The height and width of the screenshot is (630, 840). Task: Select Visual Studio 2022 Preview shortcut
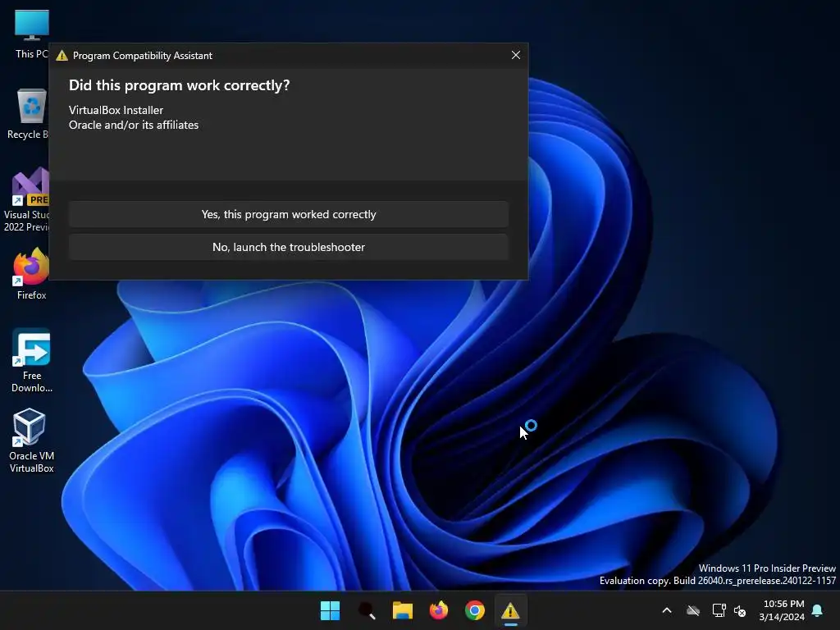click(27, 199)
